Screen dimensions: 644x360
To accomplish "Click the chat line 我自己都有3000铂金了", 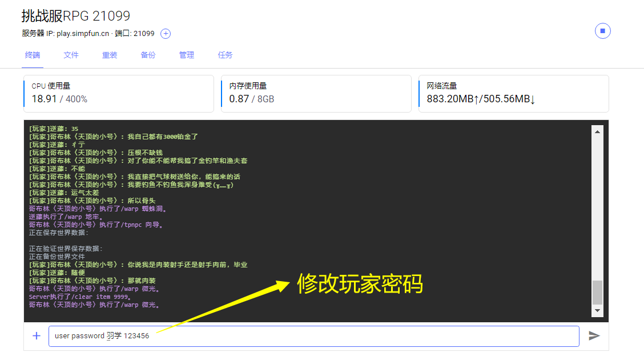I will tap(114, 137).
